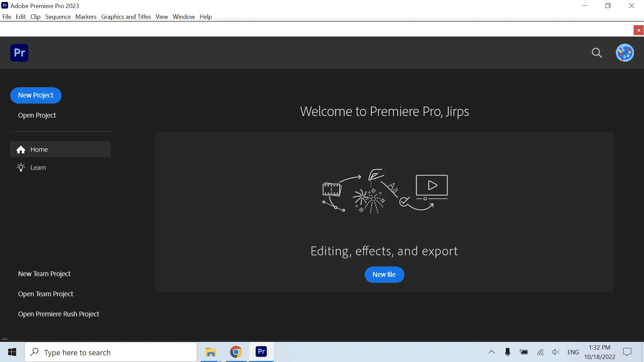Open the notification center icon
Viewport: 644px width, 362px height.
(627, 352)
